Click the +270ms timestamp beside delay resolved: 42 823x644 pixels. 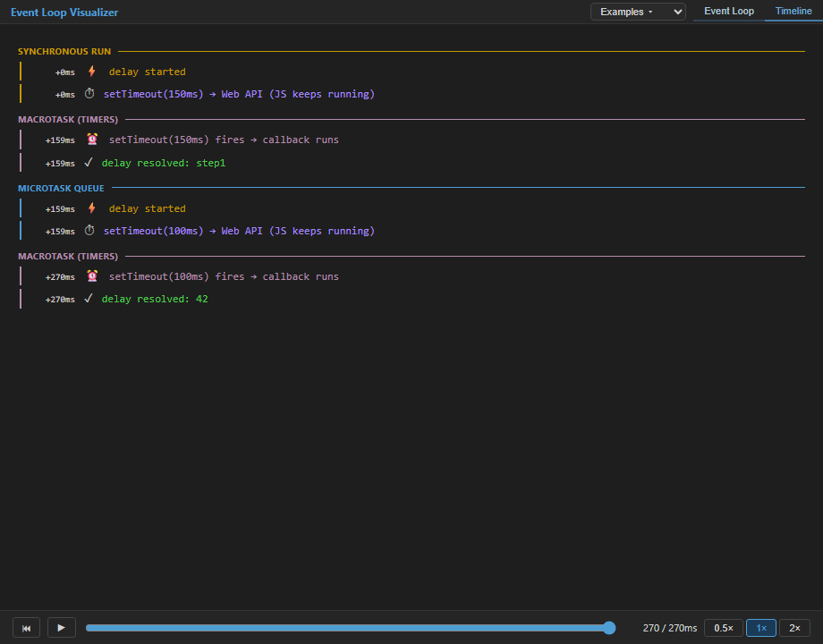(x=60, y=300)
